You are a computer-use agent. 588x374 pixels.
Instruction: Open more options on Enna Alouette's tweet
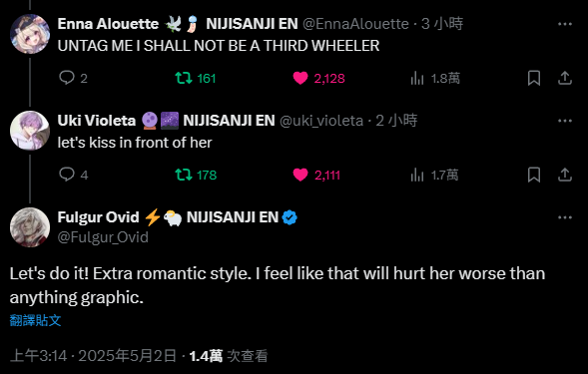click(x=565, y=24)
